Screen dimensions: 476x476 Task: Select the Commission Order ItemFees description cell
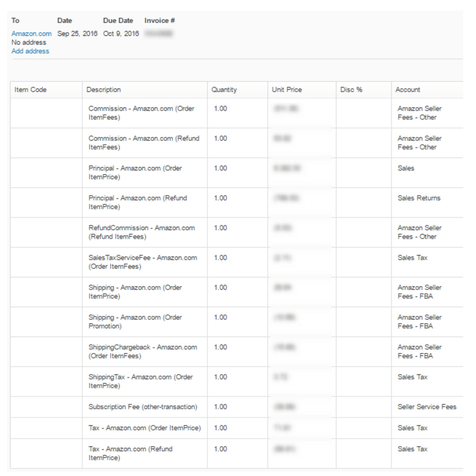tap(145, 113)
